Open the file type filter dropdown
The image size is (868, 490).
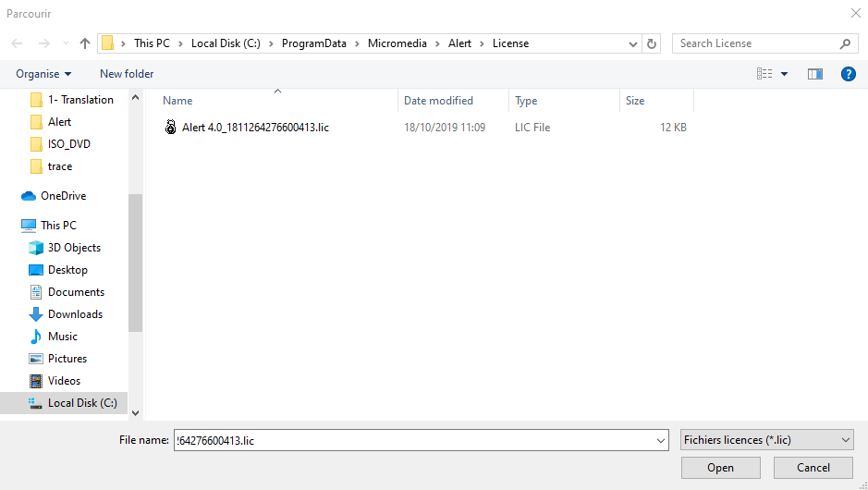(765, 440)
